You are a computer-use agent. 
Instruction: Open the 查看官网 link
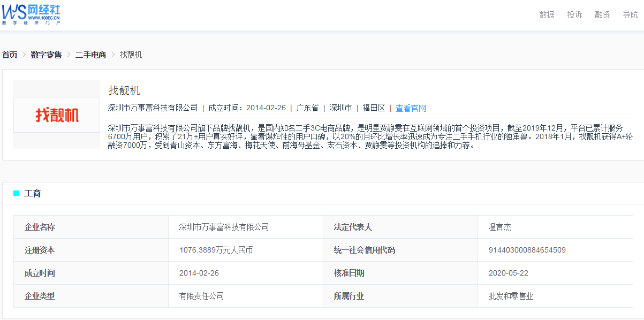(411, 108)
